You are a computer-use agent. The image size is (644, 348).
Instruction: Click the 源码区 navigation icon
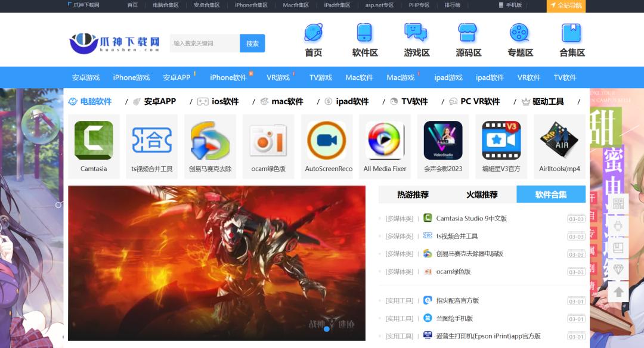coord(468,33)
